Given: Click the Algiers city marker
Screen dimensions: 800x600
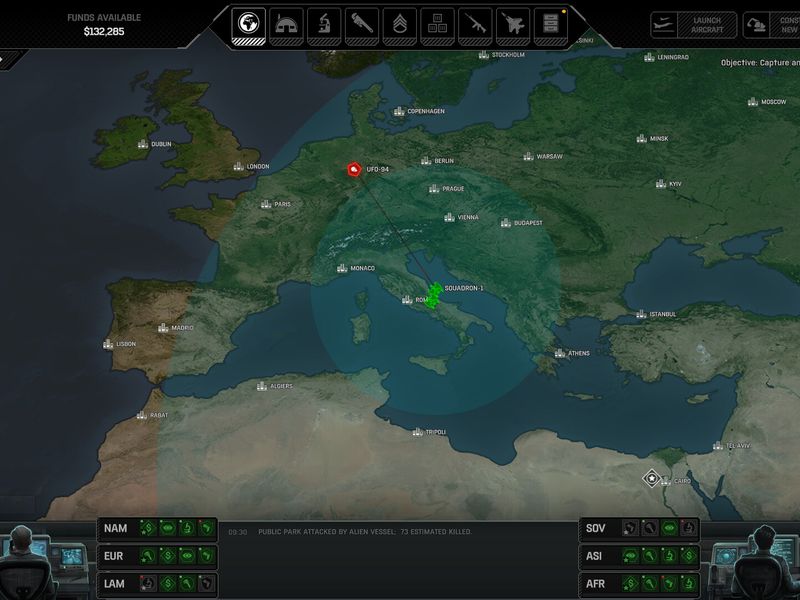Looking at the screenshot, I should coord(262,386).
